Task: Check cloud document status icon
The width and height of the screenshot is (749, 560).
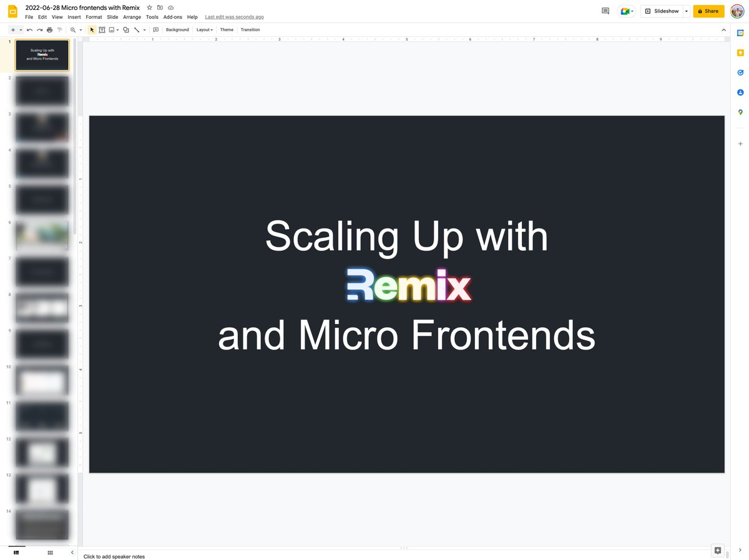Action: tap(170, 7)
